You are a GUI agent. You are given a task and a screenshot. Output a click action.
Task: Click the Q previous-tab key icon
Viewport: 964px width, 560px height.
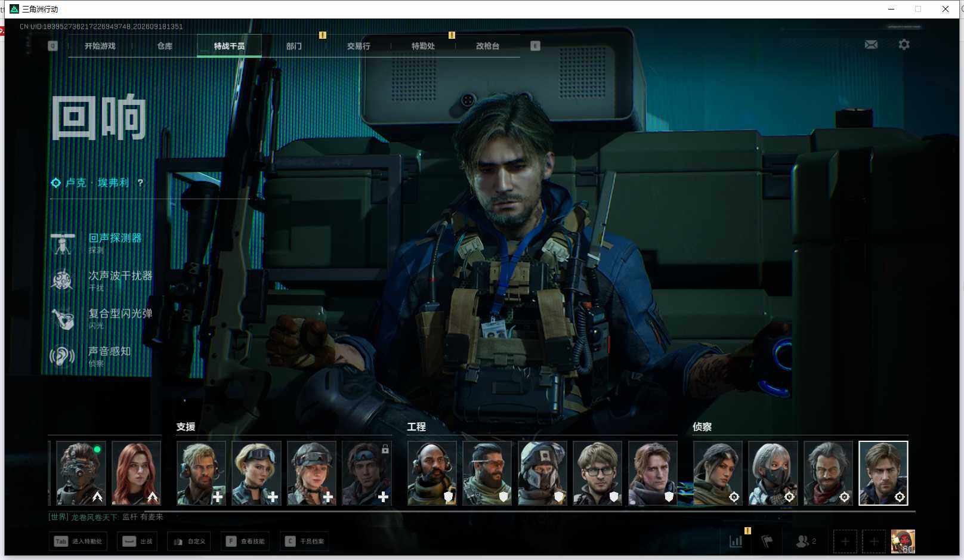tap(53, 46)
